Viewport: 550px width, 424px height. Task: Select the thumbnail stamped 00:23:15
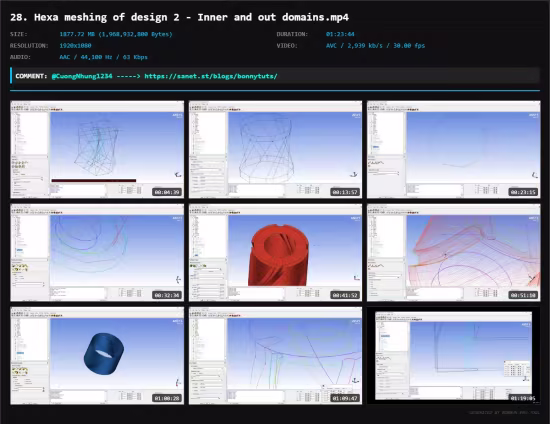[x=454, y=149]
